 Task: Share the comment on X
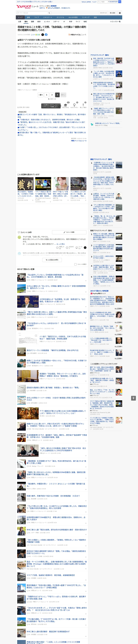pos(85,248)
